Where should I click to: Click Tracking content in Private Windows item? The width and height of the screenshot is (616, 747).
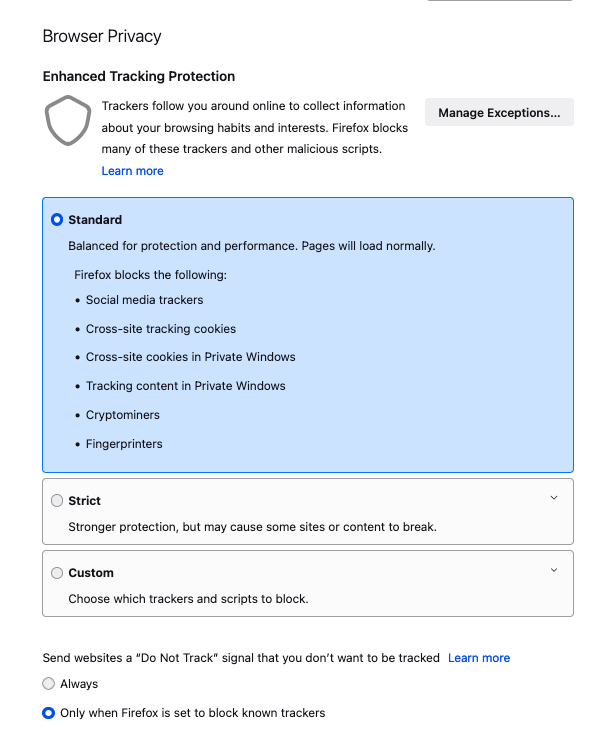click(x=185, y=386)
